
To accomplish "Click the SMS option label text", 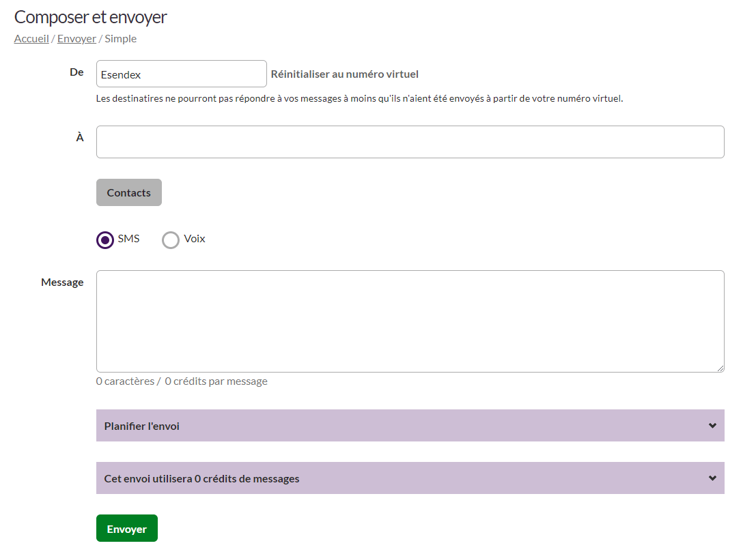I will (x=128, y=239).
